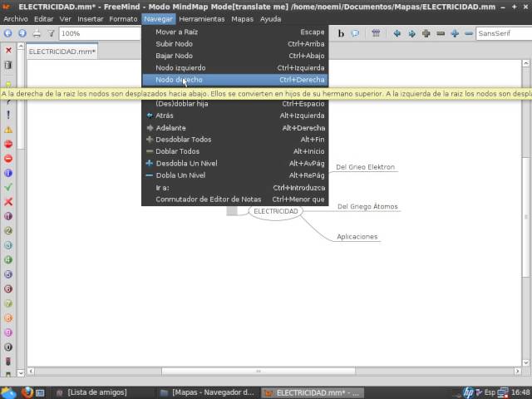Add the green checkmark icon
This screenshot has height=399, width=532.
pos(8,187)
